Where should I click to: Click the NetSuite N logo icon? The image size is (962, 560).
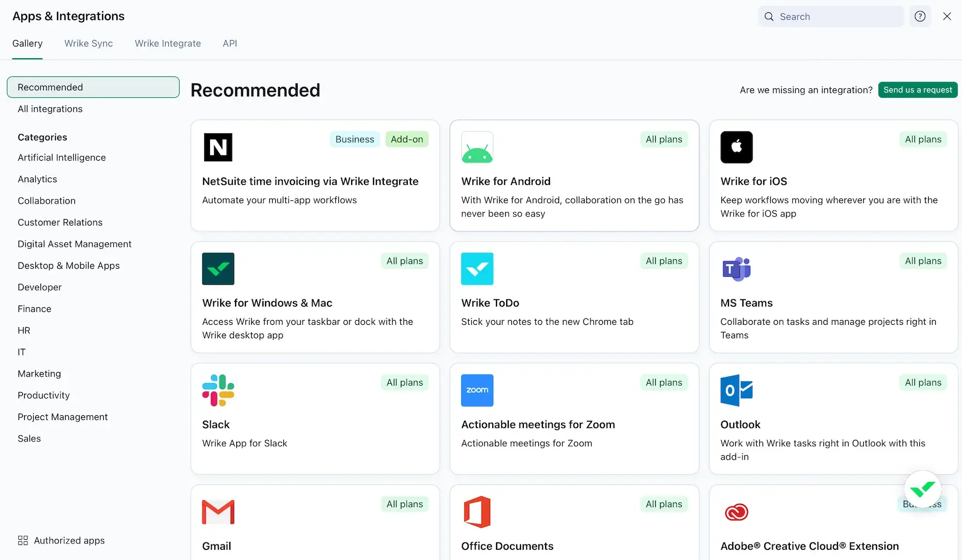218,147
